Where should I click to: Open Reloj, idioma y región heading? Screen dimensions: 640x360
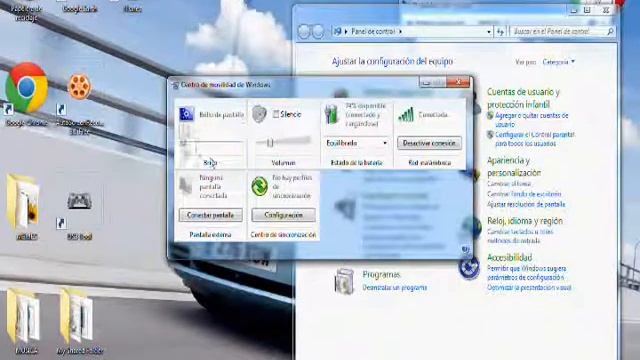(525, 221)
